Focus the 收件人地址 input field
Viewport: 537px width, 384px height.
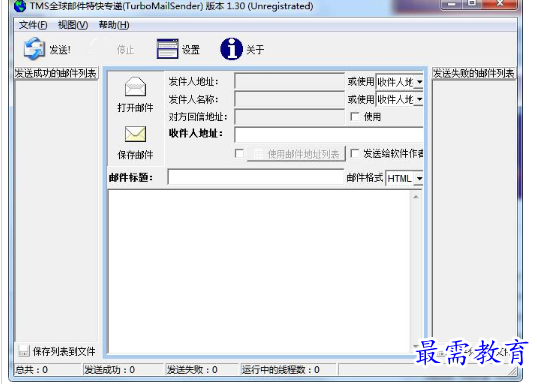coord(329,135)
